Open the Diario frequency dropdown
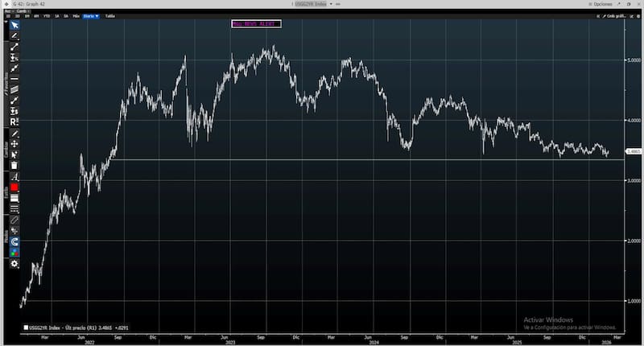 [91, 15]
